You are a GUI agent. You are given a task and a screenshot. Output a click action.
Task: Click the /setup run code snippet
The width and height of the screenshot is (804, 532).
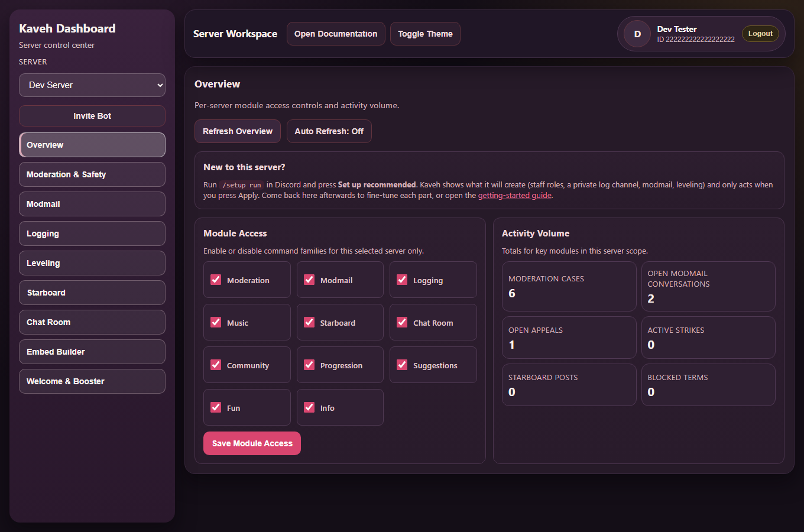pyautogui.click(x=242, y=185)
